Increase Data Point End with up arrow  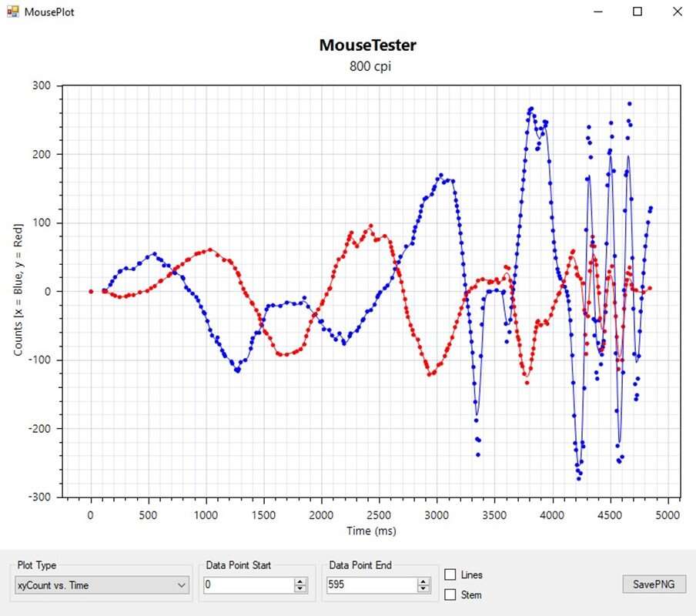click(423, 581)
